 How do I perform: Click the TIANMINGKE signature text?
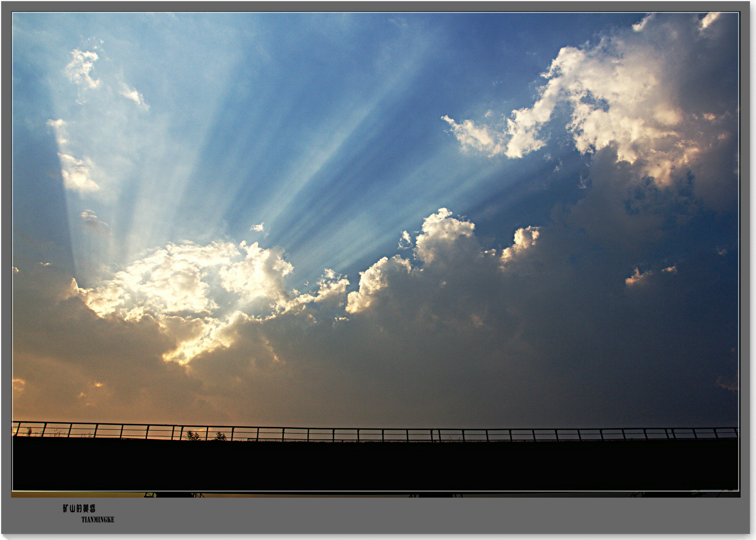(x=98, y=520)
